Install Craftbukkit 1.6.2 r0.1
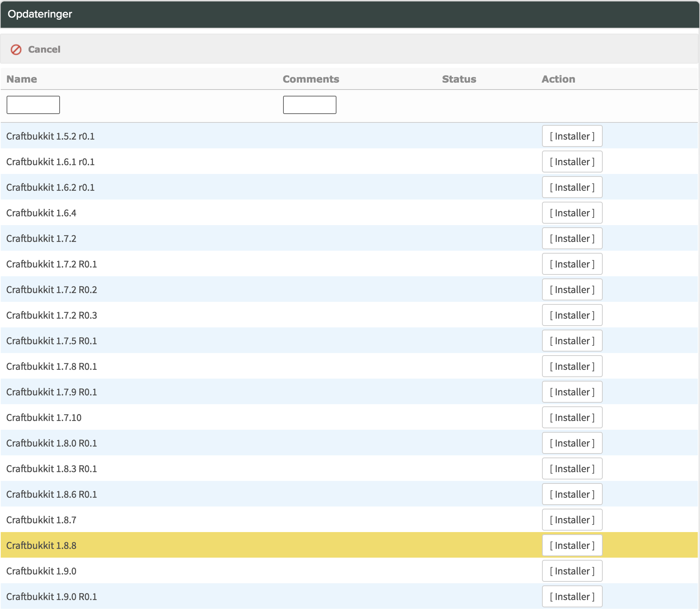The height and width of the screenshot is (611, 700). coord(572,187)
